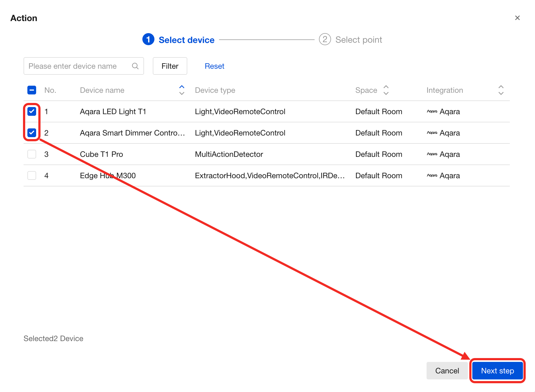Check the Cube T1 Pro checkbox
The height and width of the screenshot is (392, 535).
32,154
